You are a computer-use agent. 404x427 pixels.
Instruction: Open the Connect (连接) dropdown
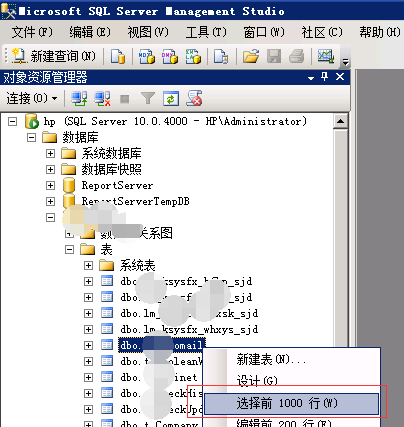[x=32, y=98]
